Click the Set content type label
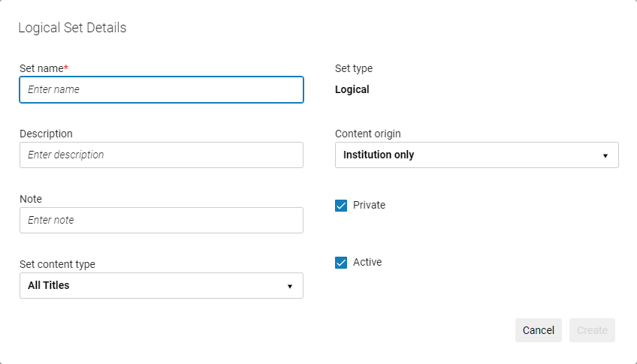Image resolution: width=637 pixels, height=364 pixels. point(57,264)
